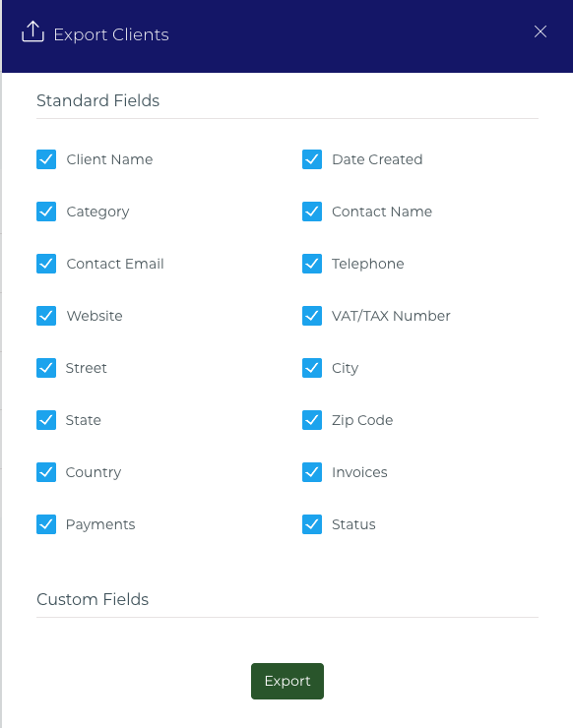Click the Export Clients title text

pyautogui.click(x=111, y=34)
